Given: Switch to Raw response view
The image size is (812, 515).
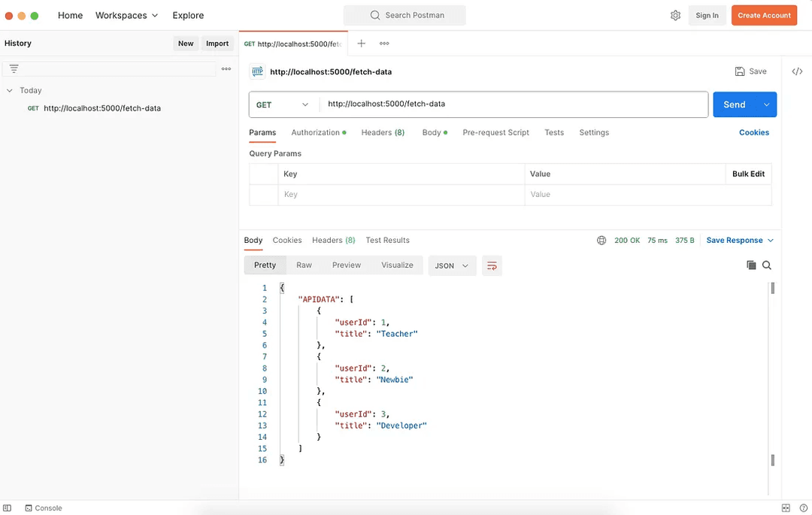Looking at the screenshot, I should click(304, 265).
